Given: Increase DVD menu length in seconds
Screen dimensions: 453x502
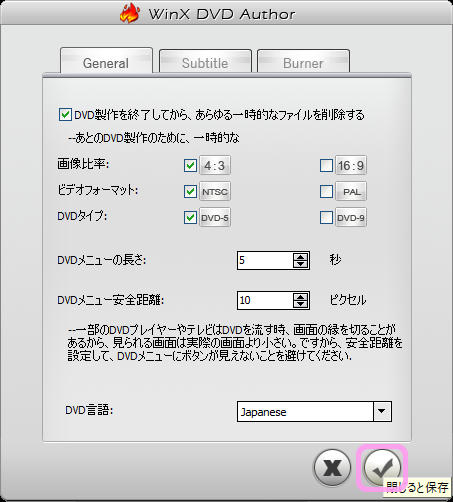Looking at the screenshot, I should tap(301, 257).
